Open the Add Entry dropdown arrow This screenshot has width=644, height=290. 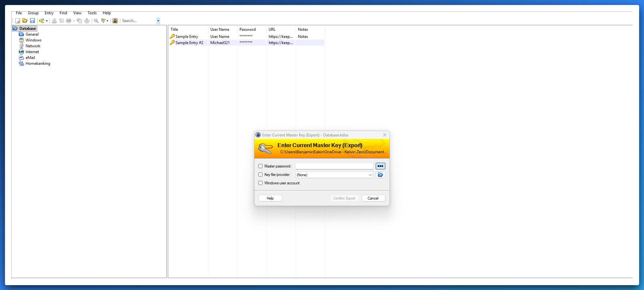47,21
